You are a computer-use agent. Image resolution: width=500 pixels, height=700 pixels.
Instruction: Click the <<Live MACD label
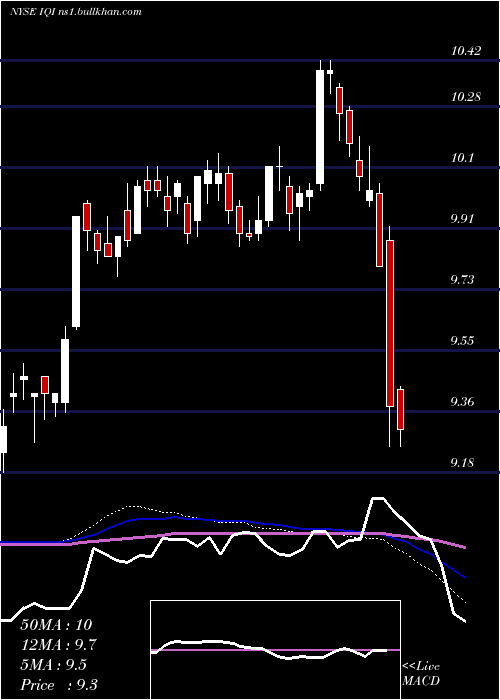(x=421, y=674)
